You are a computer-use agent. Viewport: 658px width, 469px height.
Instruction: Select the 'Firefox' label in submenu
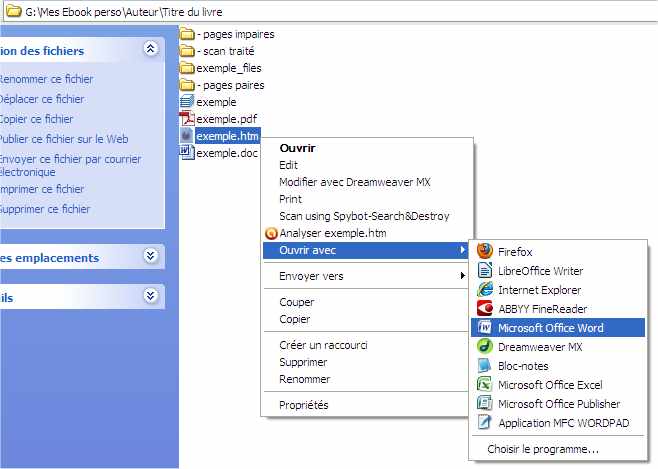click(x=515, y=252)
